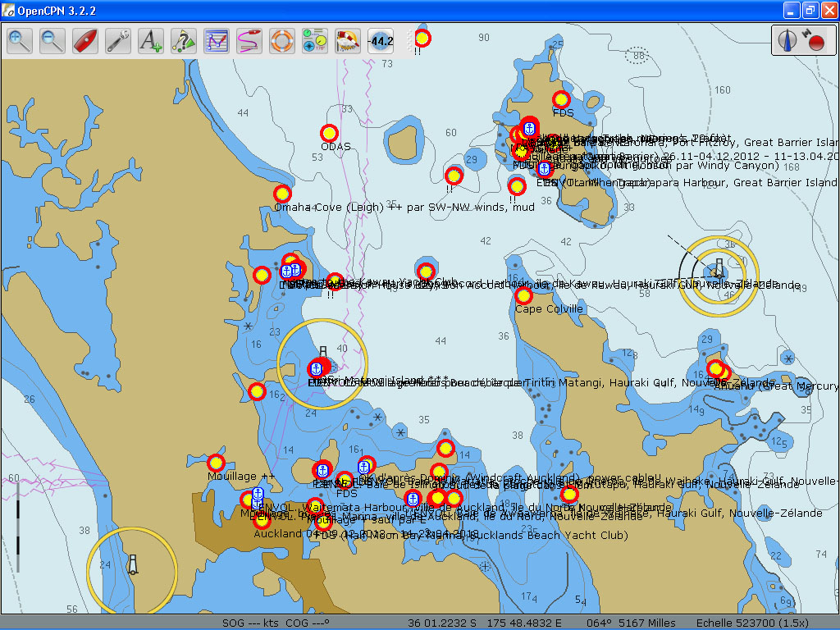Click the question-mark query tool icon

(183, 41)
